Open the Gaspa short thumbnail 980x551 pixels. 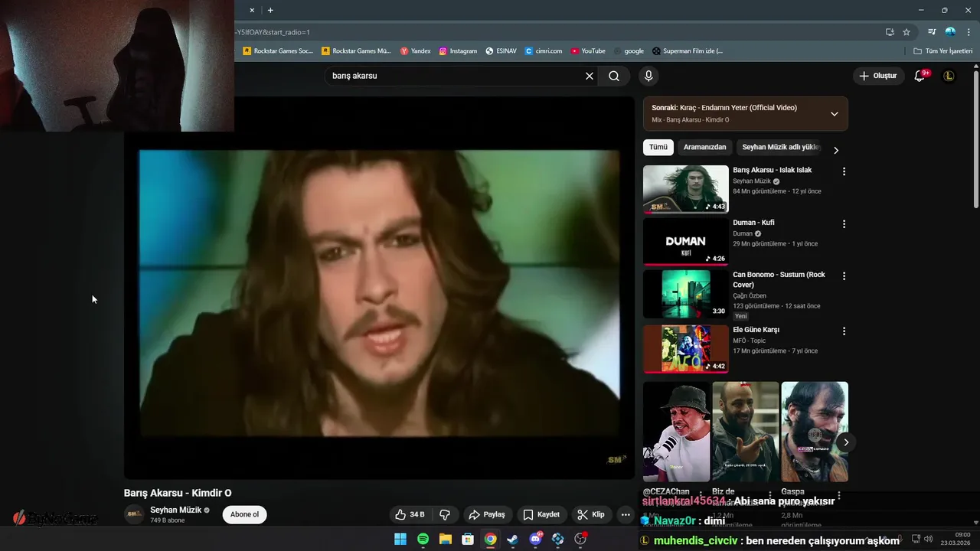(x=815, y=432)
